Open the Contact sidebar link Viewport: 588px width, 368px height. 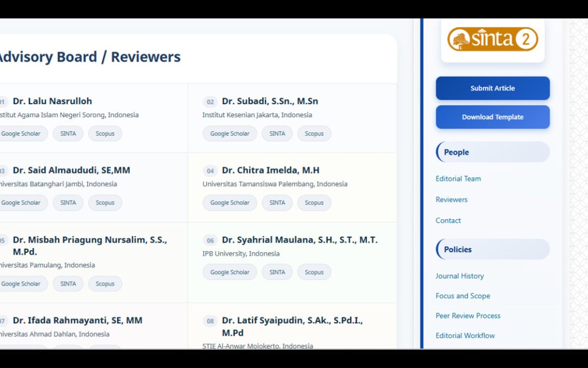(448, 221)
